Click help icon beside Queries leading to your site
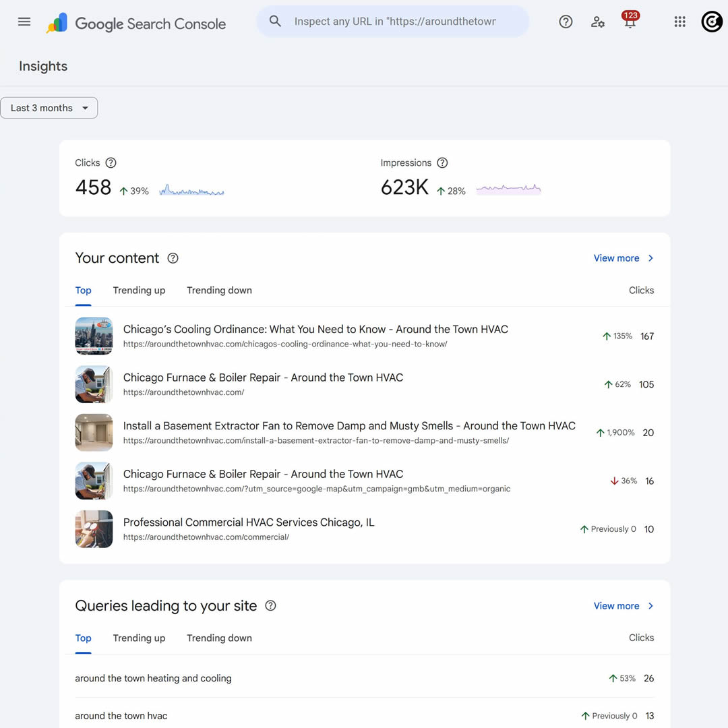728x728 pixels. coord(270,605)
